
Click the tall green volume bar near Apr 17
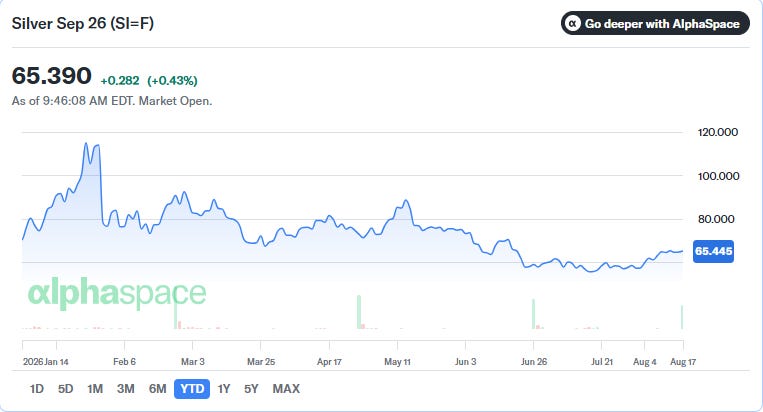[359, 312]
